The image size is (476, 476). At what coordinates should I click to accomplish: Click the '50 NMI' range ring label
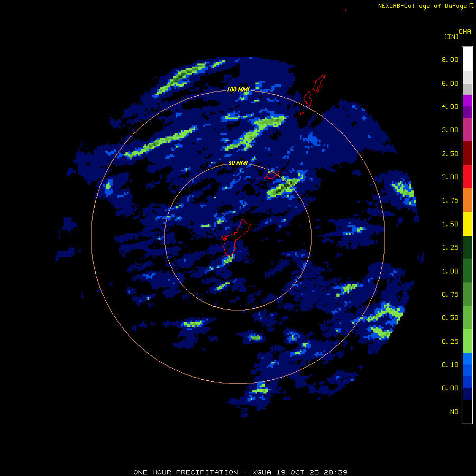[x=238, y=163]
